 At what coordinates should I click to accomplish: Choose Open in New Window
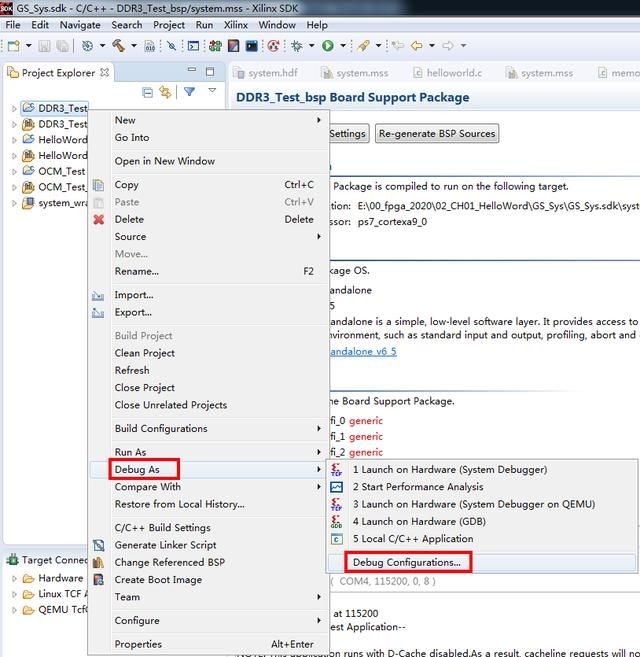pyautogui.click(x=208, y=161)
